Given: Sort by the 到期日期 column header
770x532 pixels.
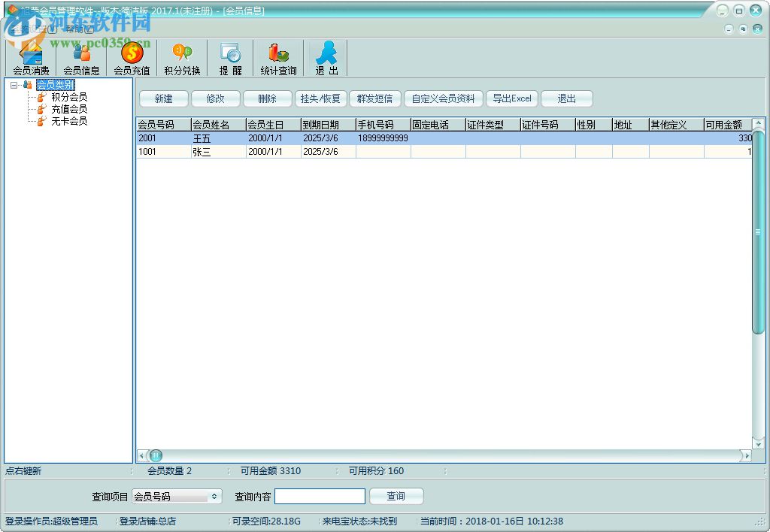Looking at the screenshot, I should click(329, 125).
